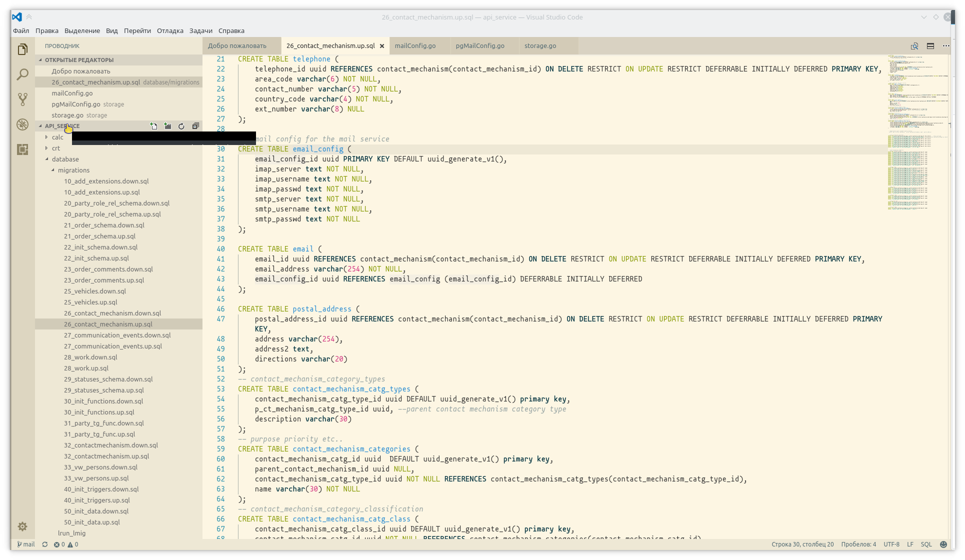Expand the crt folder
The width and height of the screenshot is (965, 560).
pos(56,148)
